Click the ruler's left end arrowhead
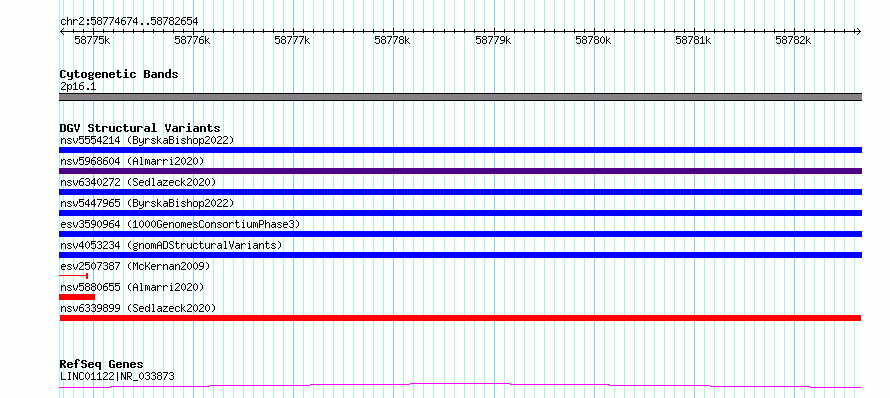Viewport: 890px width, 398px height. (62, 32)
